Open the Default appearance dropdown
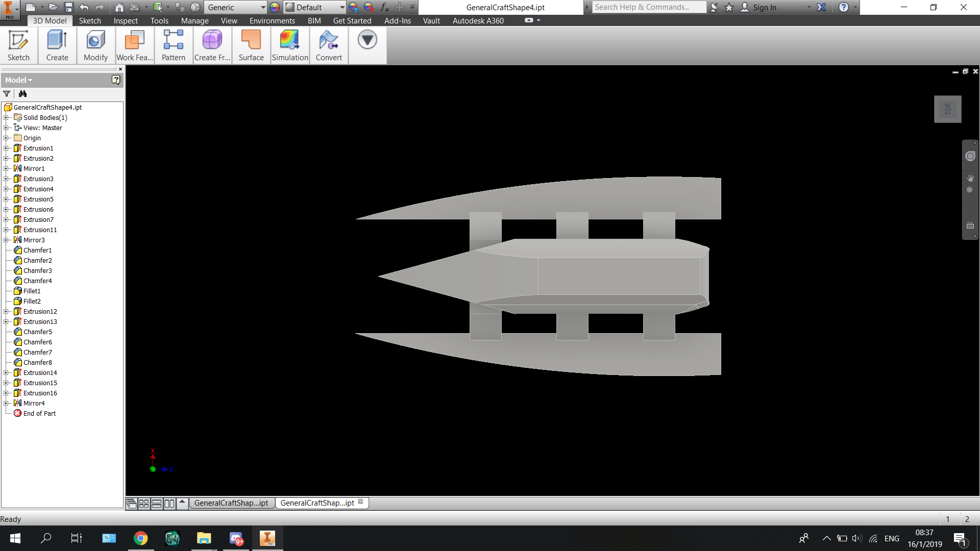 click(x=315, y=7)
